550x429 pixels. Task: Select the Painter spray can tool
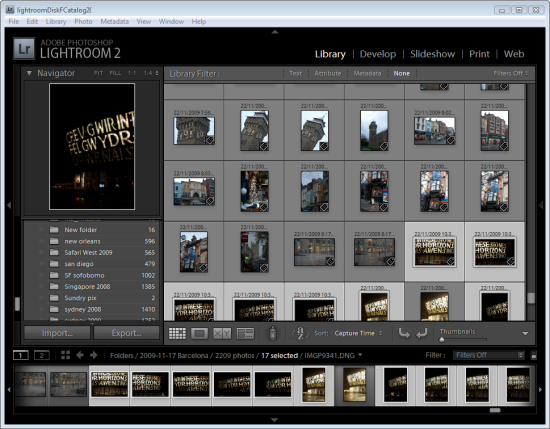point(273,333)
